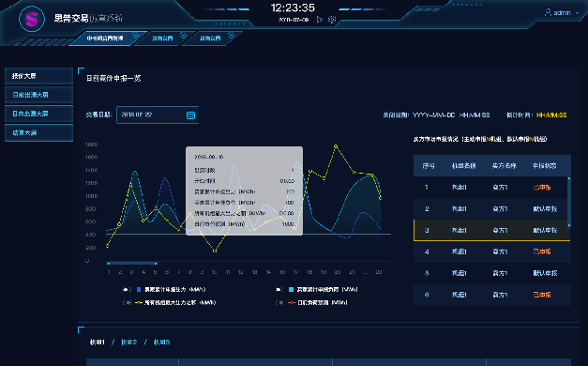
Task: Click the cyan legend color square
Action: click(x=291, y=289)
